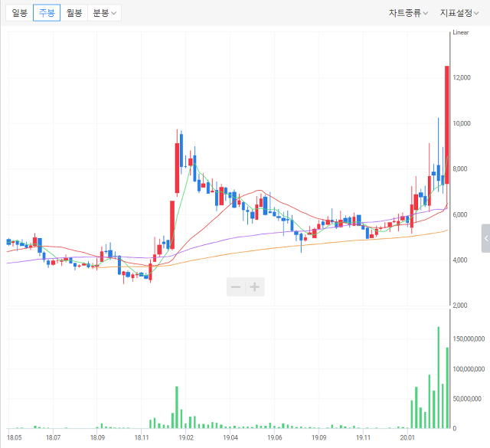The image size is (490, 448).
Task: Open the 분봉 minute chart dropdown
Action: [x=104, y=13]
